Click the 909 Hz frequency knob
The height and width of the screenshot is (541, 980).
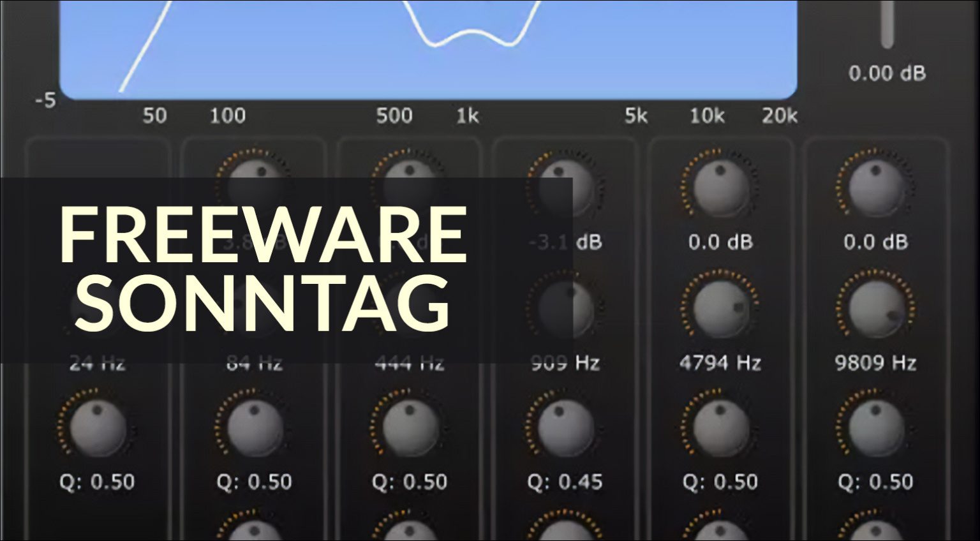(565, 306)
